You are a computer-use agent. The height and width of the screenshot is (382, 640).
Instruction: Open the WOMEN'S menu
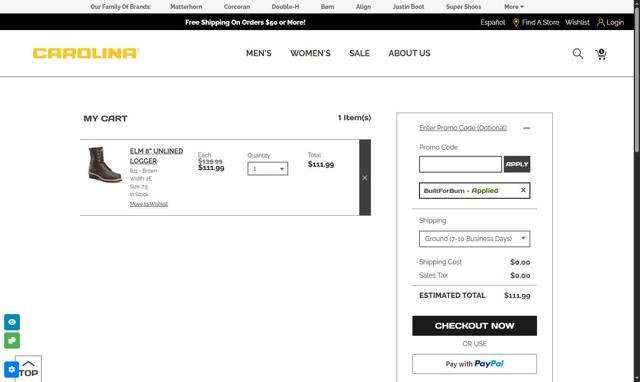pos(310,53)
